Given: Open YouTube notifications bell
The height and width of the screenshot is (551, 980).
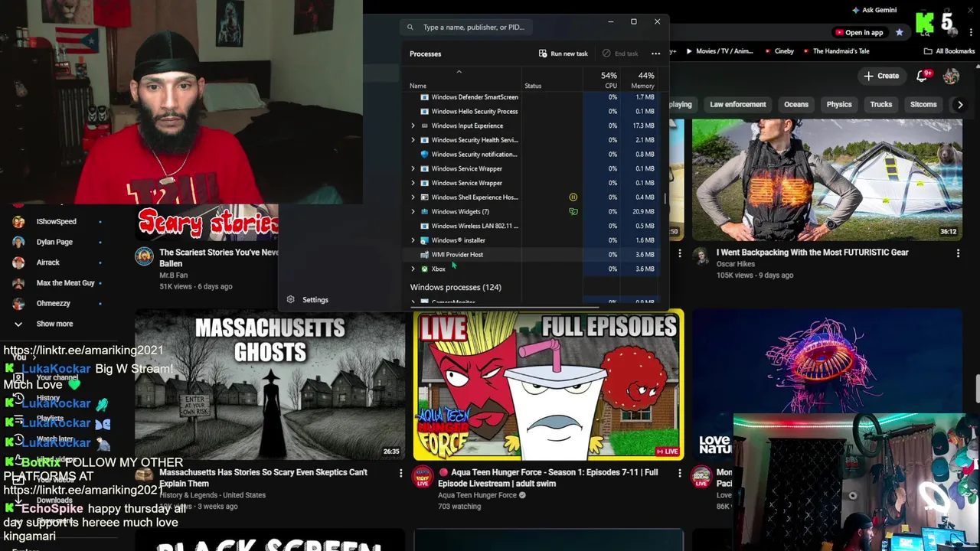Looking at the screenshot, I should coord(923,76).
